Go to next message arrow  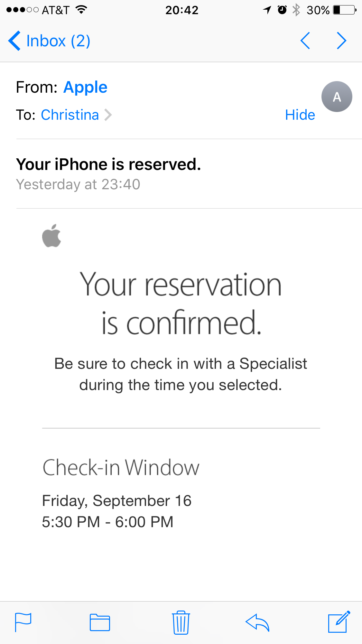coord(341,41)
